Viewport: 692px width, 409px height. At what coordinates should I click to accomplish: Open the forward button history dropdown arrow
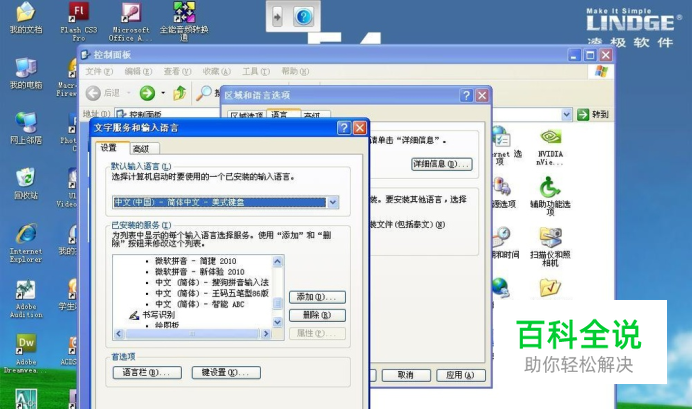(163, 93)
